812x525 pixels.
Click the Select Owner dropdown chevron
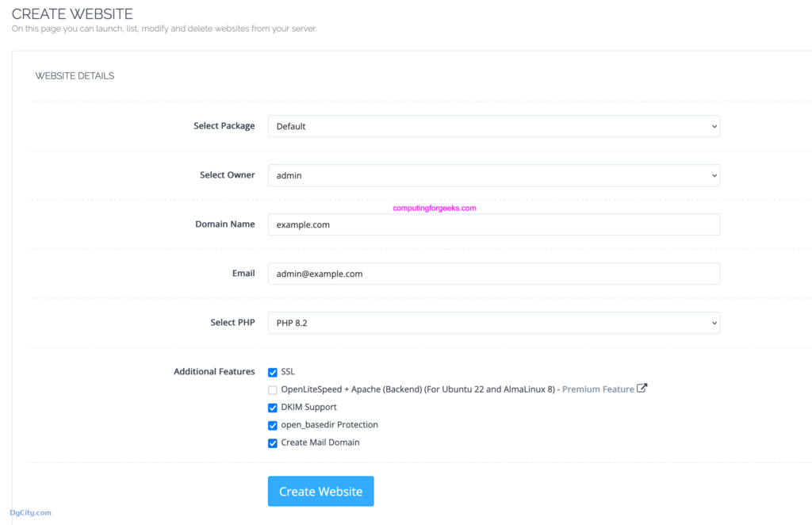pos(714,175)
